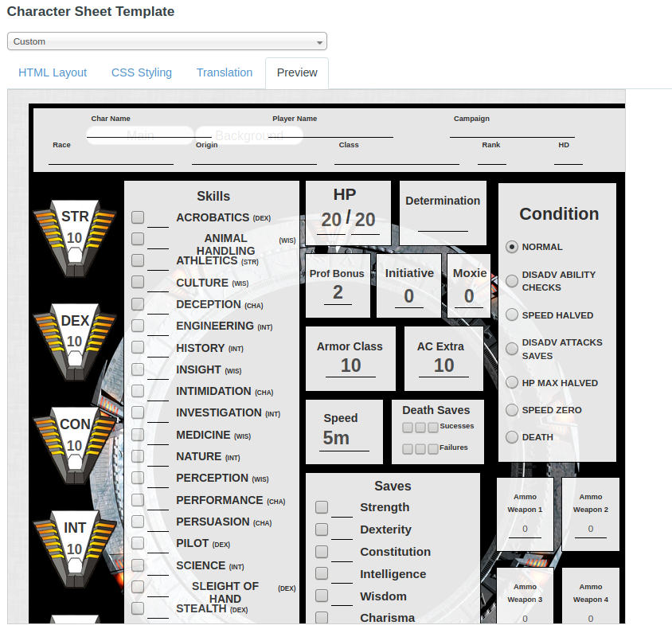This screenshot has width=672, height=637.
Task: Mark the first death save success box
Action: coord(408,428)
